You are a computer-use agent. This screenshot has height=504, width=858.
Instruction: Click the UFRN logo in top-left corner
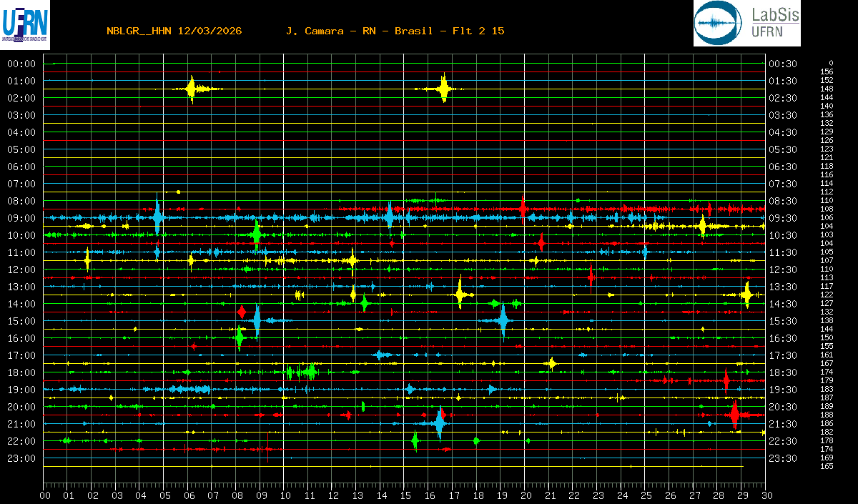click(26, 24)
